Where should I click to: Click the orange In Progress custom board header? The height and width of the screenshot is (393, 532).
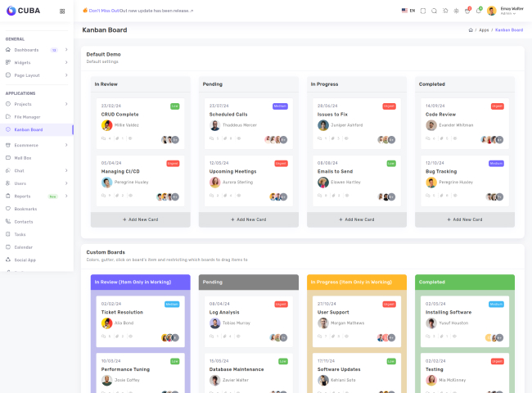coord(356,282)
